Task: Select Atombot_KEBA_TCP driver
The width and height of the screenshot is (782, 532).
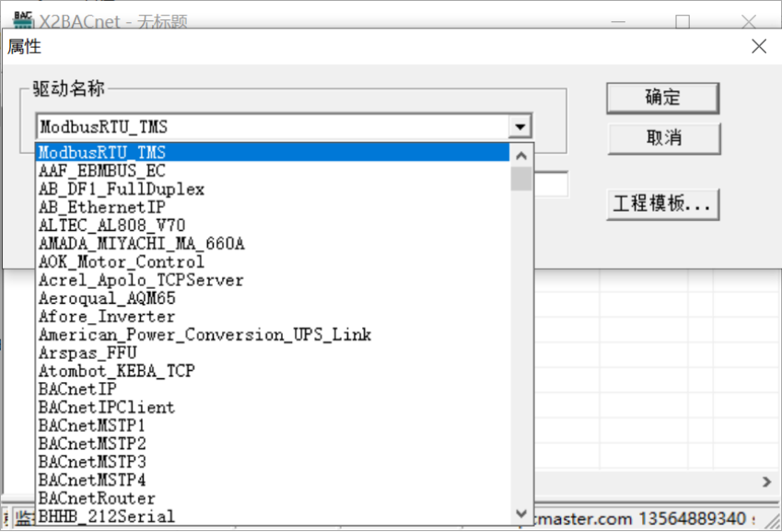Action: pos(273,371)
